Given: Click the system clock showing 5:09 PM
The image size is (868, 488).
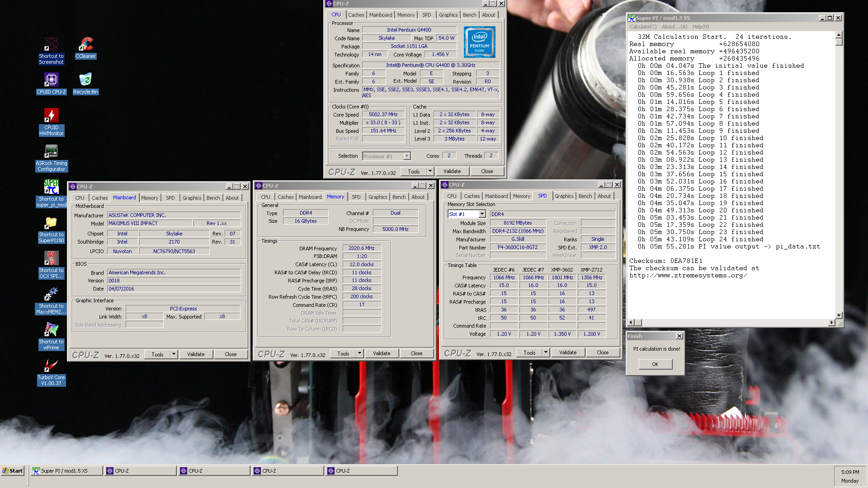Looking at the screenshot, I should click(x=850, y=472).
